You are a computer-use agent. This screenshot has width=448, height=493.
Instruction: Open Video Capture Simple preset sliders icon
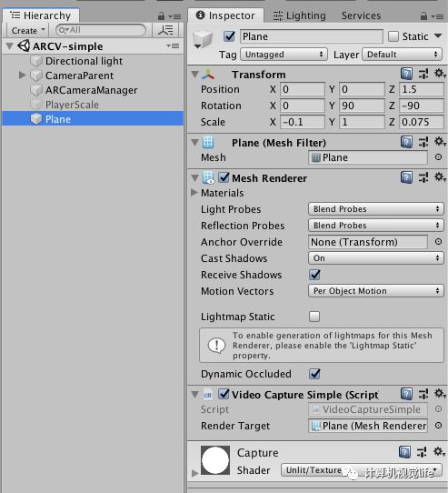(423, 394)
